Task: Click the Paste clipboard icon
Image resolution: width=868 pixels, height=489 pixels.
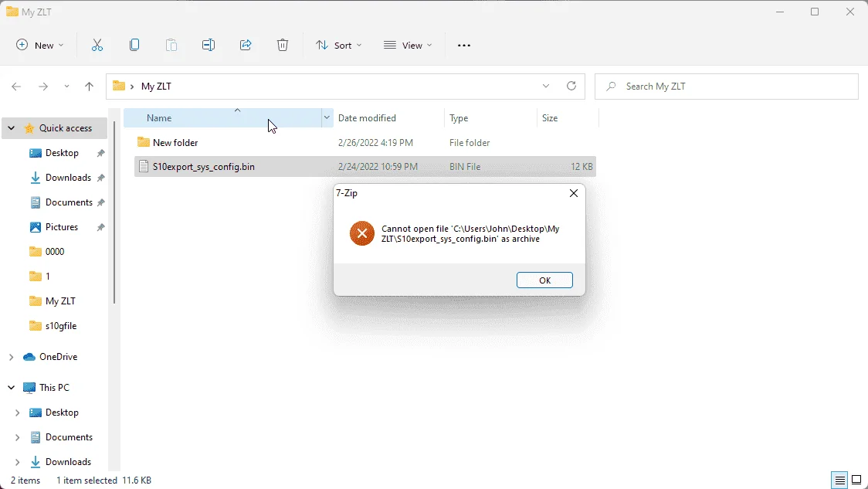Action: 171,46
